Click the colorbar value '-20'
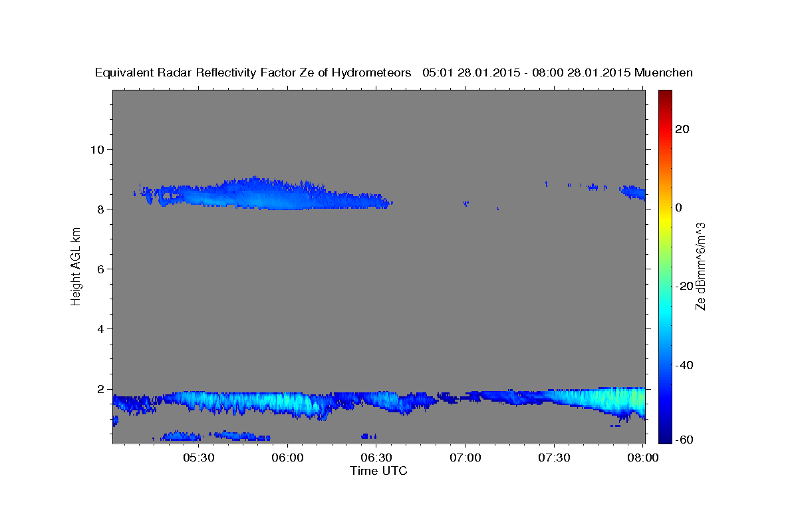Screen dimensions: 798x532 684,286
